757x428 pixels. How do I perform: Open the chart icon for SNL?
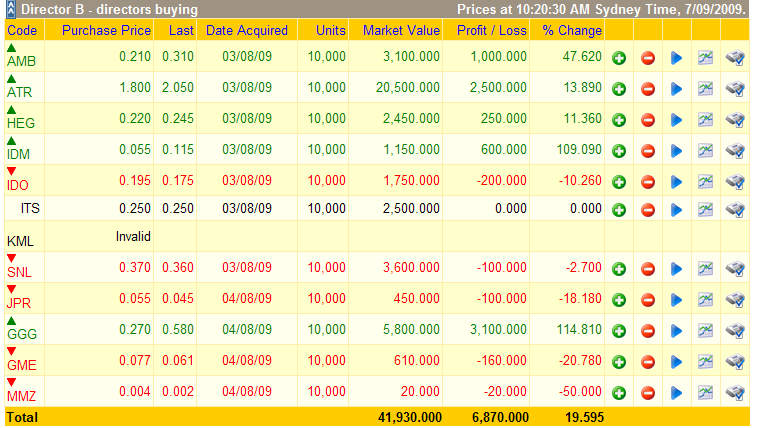pyautogui.click(x=705, y=270)
